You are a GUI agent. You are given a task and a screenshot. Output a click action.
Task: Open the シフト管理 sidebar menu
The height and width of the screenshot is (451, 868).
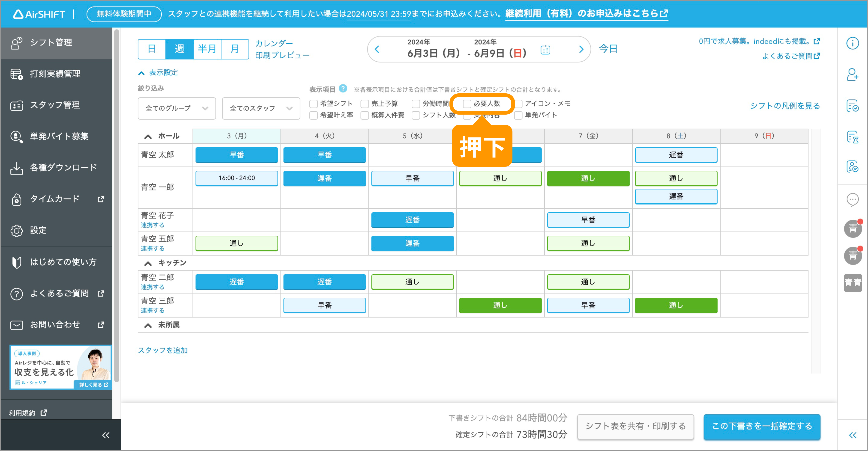(56, 43)
